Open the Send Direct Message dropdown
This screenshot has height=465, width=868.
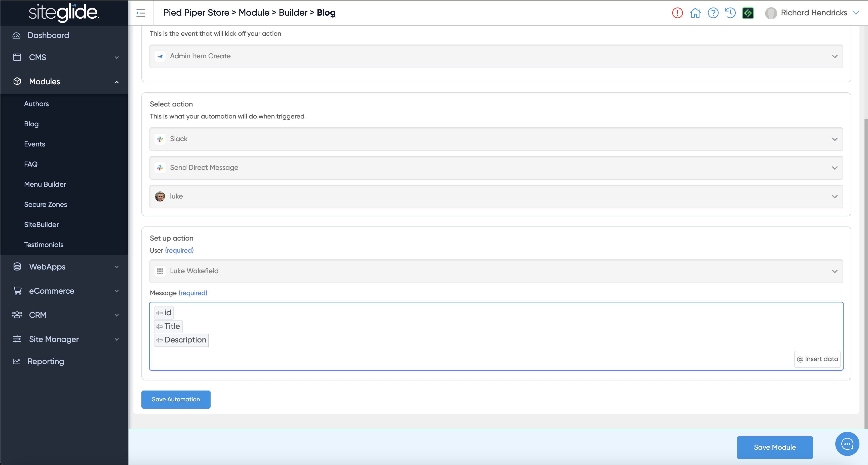click(x=496, y=168)
